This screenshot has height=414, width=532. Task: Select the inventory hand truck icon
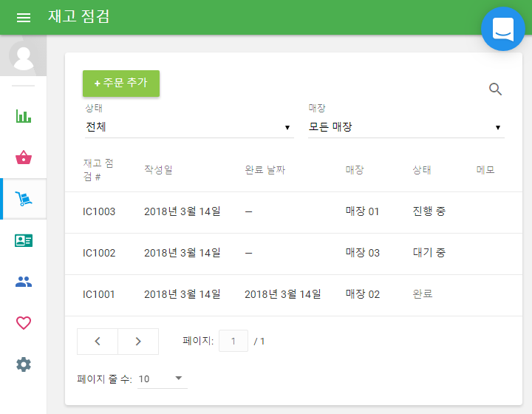pyautogui.click(x=24, y=199)
